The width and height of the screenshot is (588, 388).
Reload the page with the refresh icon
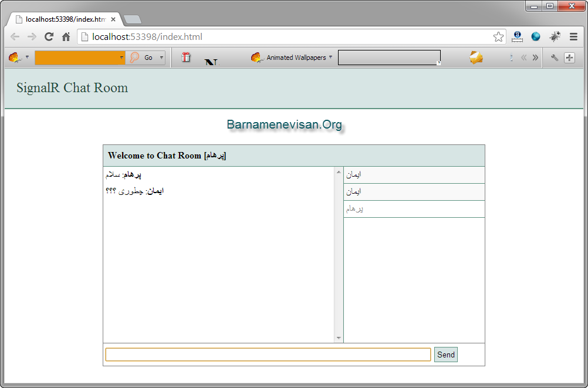(49, 36)
